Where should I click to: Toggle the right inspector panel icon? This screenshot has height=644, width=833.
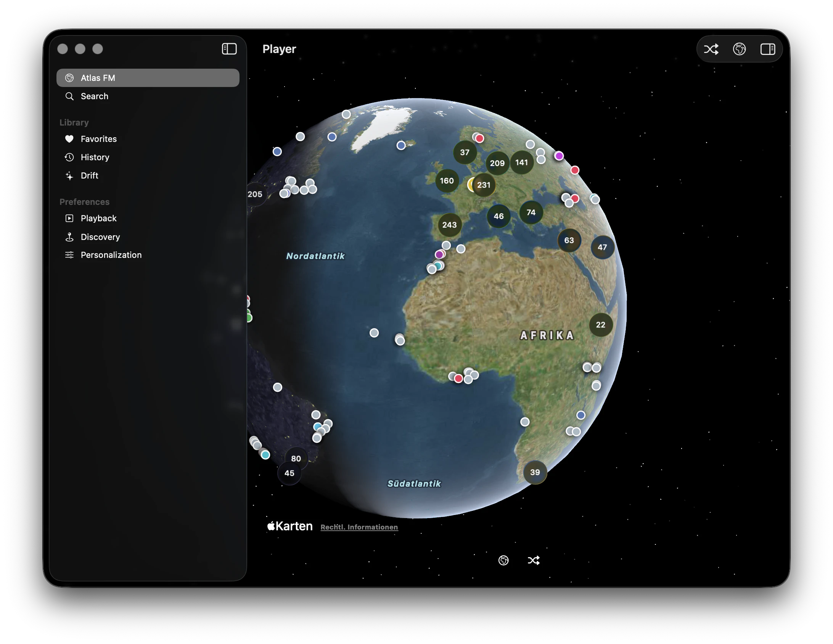pos(767,49)
